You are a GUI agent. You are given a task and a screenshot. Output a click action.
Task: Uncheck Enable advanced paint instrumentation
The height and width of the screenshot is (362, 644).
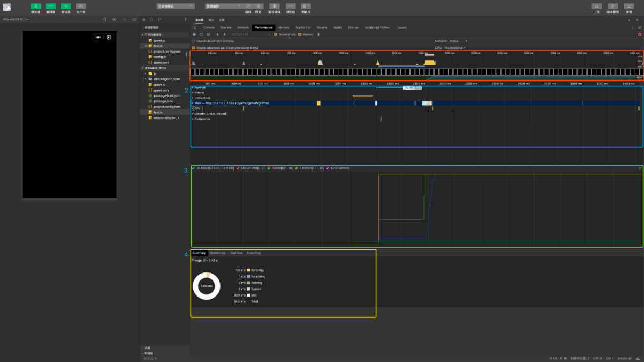193,47
